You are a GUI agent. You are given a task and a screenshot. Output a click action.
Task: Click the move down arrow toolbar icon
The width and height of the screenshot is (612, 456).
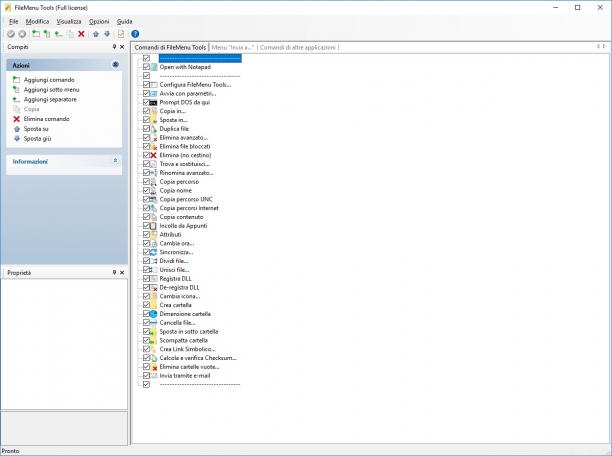click(107, 34)
